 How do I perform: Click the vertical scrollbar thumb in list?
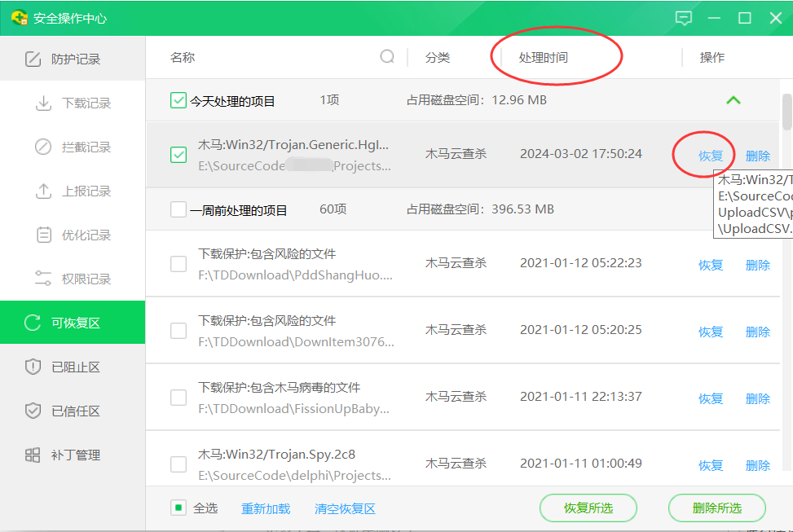786,112
